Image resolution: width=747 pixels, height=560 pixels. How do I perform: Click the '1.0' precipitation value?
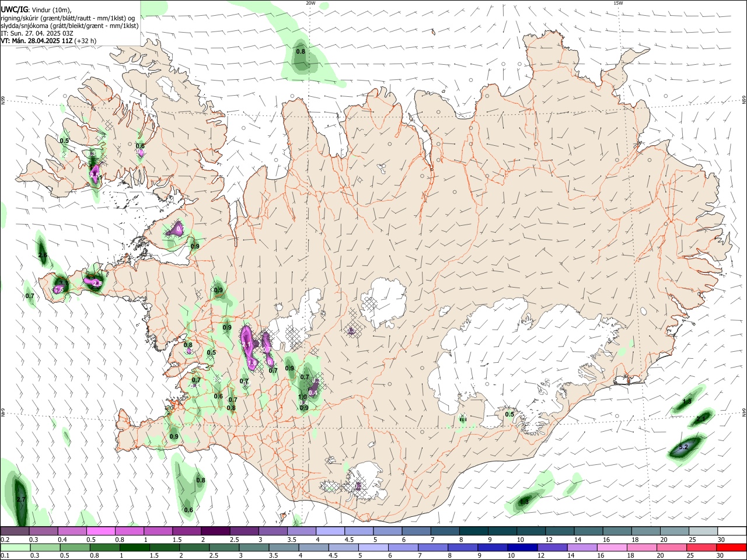pos(302,397)
